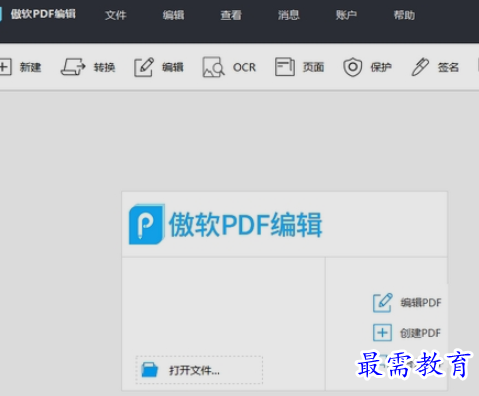Click the blue 傲软PDF编辑 logo icon
Viewport: 479px width, 396px height.
(147, 224)
